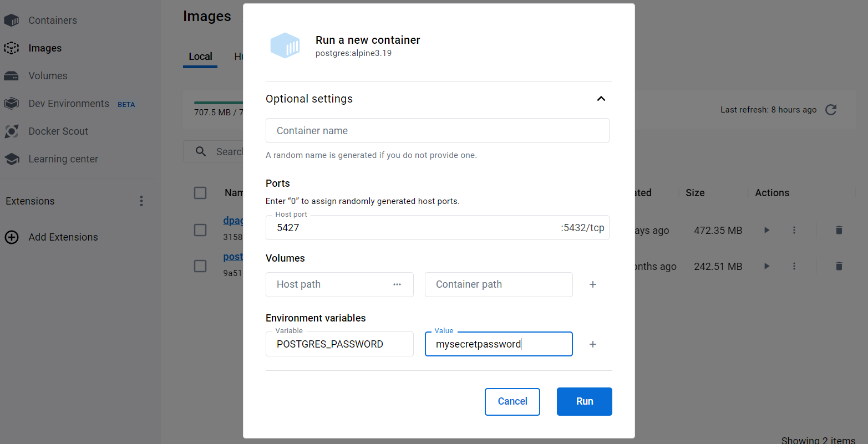The width and height of the screenshot is (868, 444).
Task: Go to Dev Environments
Action: pos(69,104)
